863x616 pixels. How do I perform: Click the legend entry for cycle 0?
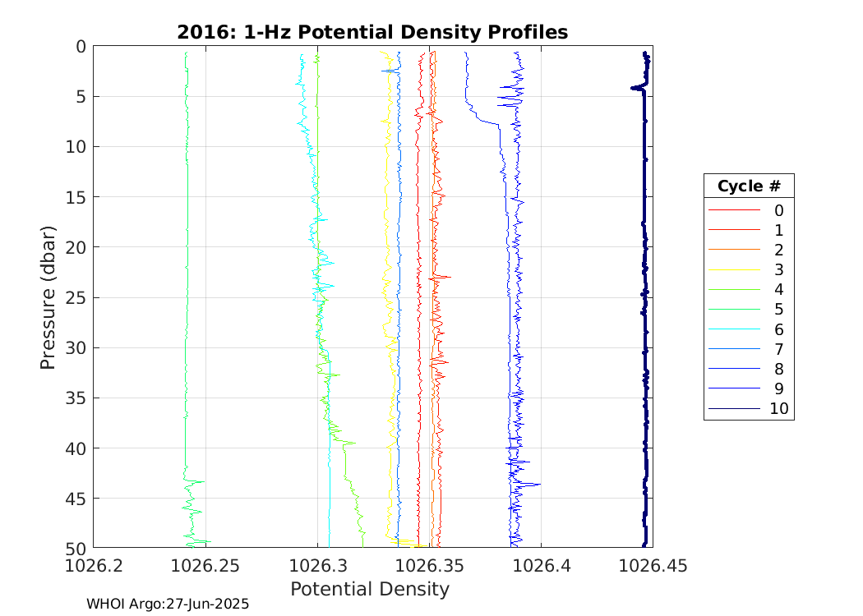click(x=749, y=210)
